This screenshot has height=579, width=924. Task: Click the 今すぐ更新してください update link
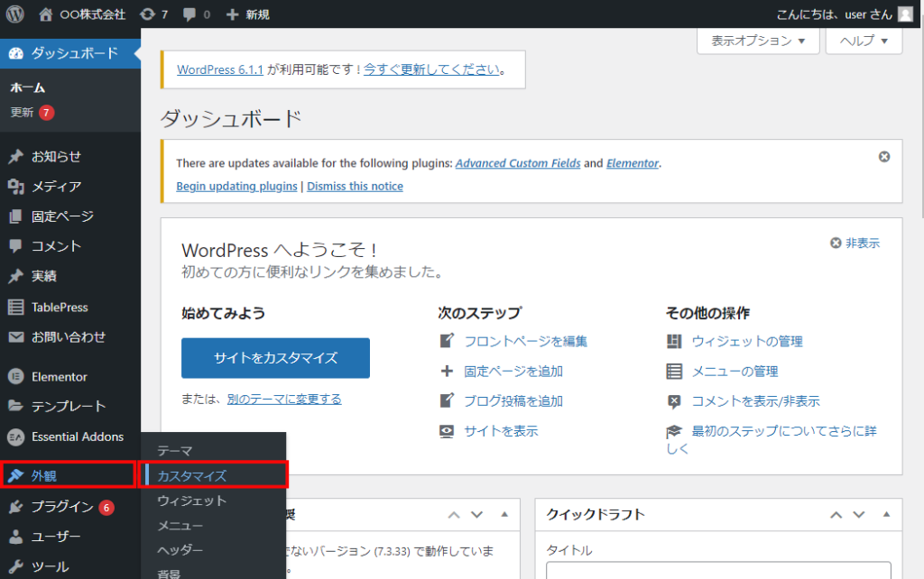[431, 69]
